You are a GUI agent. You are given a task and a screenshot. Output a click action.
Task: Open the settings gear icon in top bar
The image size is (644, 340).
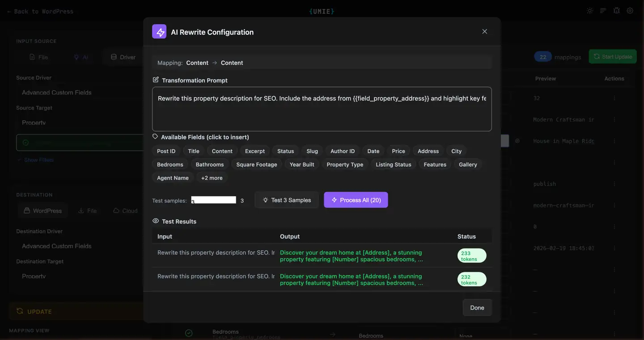[630, 11]
